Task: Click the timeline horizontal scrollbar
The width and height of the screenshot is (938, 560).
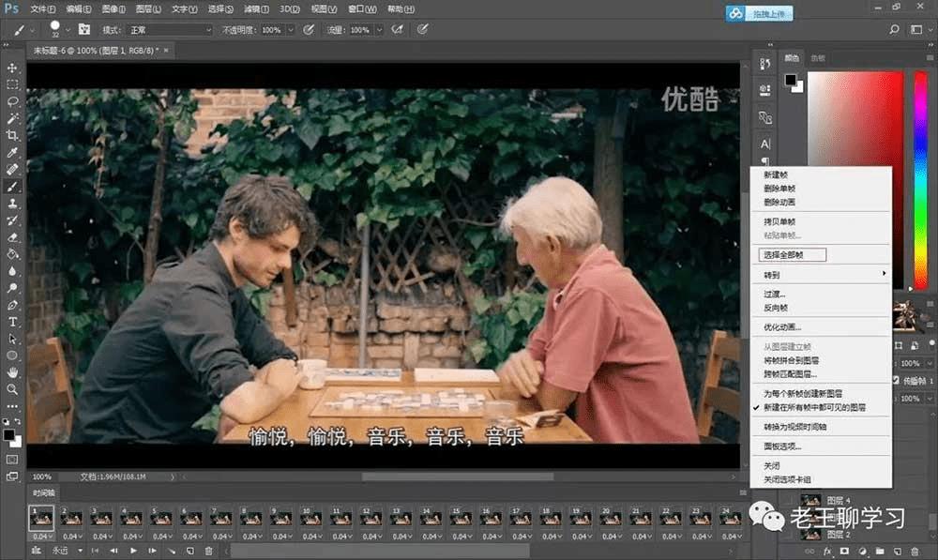Action: 381,551
